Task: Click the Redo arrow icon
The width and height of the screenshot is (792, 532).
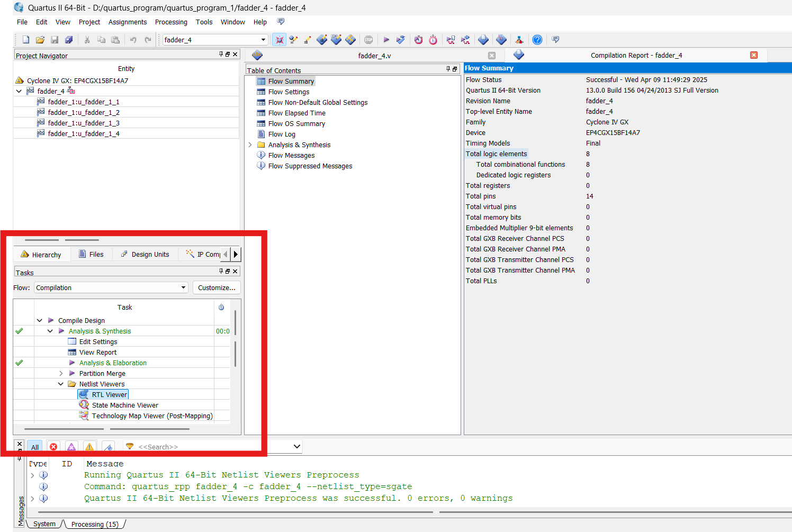Action: (148, 40)
